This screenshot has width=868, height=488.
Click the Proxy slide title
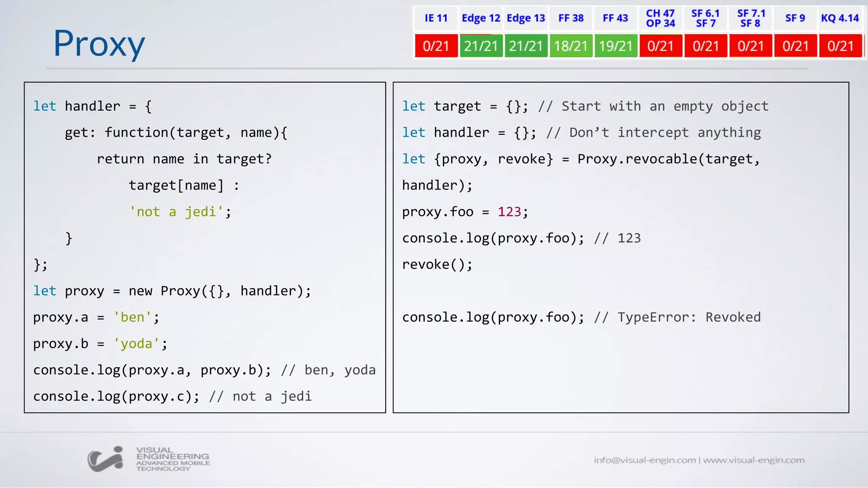(99, 44)
